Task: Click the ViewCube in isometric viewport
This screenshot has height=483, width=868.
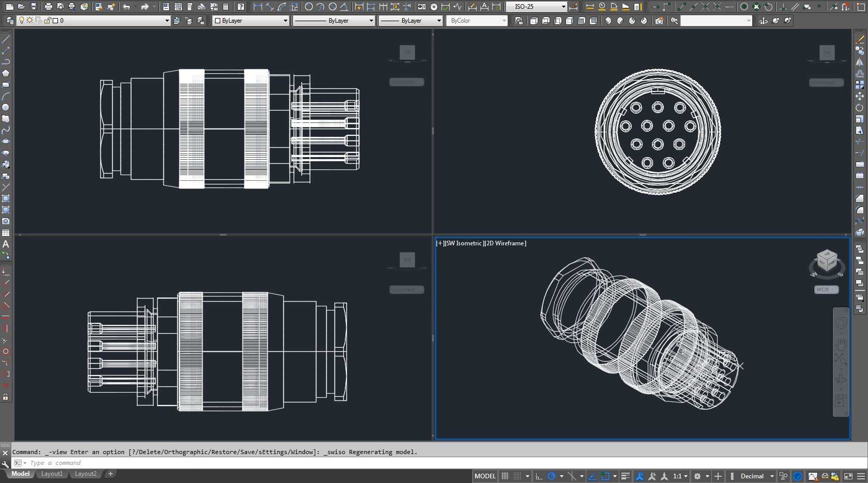Action: [826, 262]
